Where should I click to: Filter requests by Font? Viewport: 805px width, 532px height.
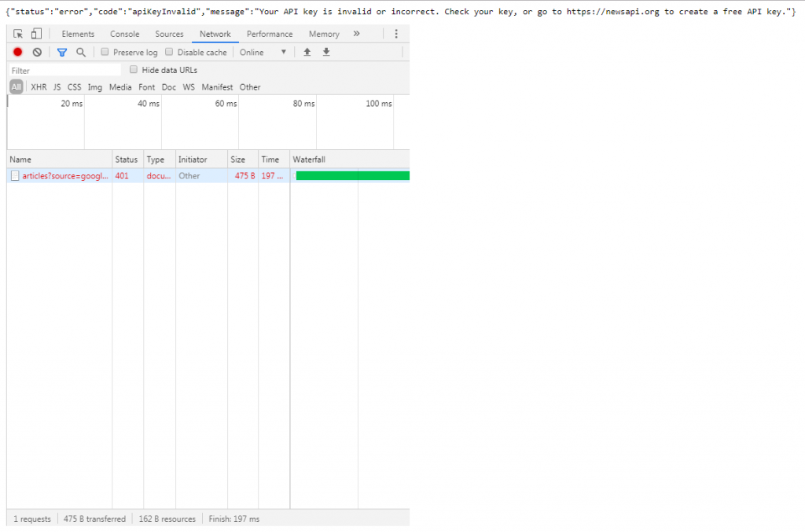147,87
